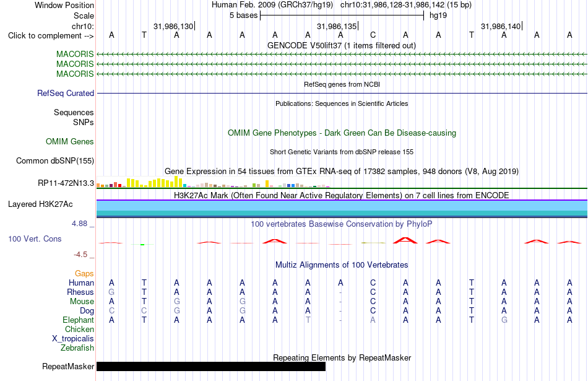
Task: Click the gray G base in Elephant row
Action: pos(504,320)
